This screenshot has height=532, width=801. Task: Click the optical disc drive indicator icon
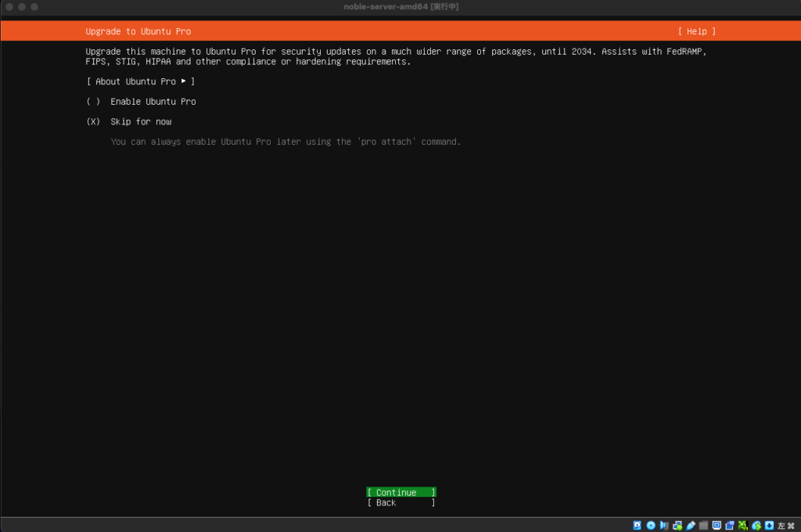click(x=651, y=526)
